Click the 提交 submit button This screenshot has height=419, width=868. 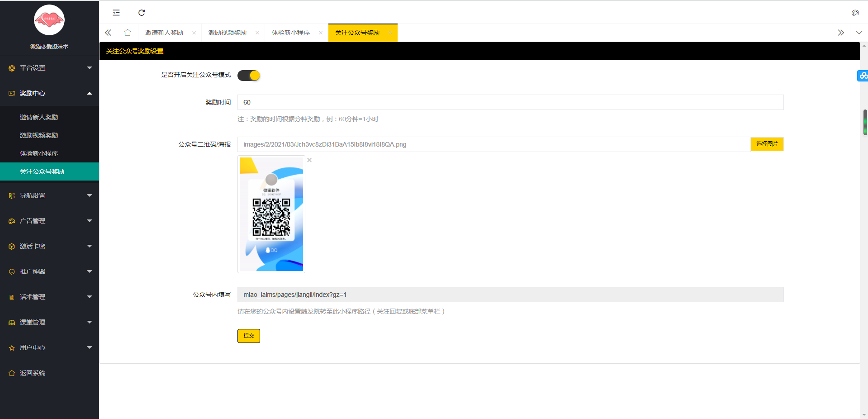pyautogui.click(x=249, y=336)
